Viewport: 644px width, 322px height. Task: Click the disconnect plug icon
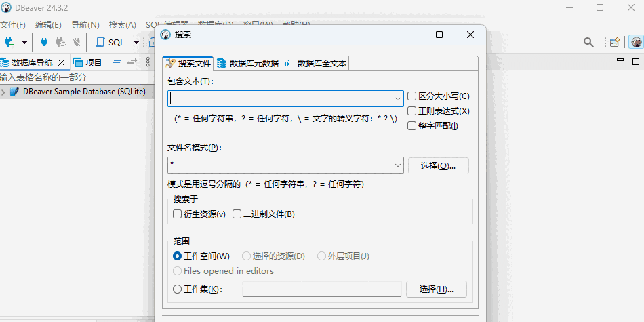pyautogui.click(x=76, y=42)
